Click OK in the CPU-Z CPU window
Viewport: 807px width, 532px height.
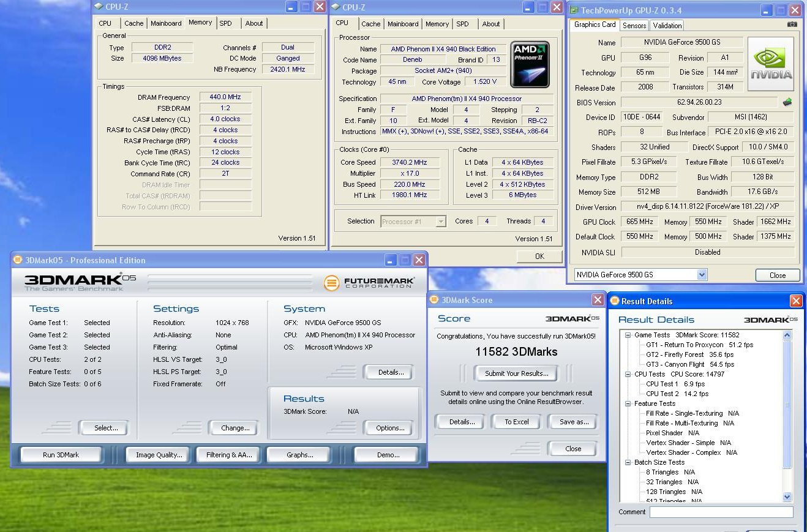coord(539,256)
